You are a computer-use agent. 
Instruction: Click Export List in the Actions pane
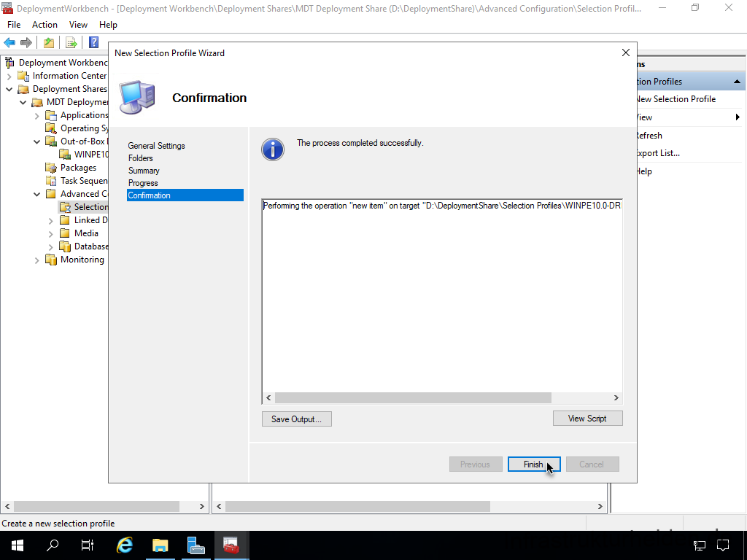pyautogui.click(x=658, y=153)
